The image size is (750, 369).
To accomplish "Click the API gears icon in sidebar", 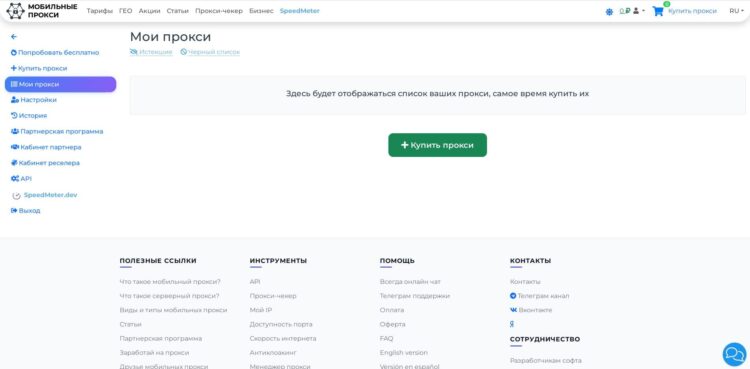I will 15,179.
